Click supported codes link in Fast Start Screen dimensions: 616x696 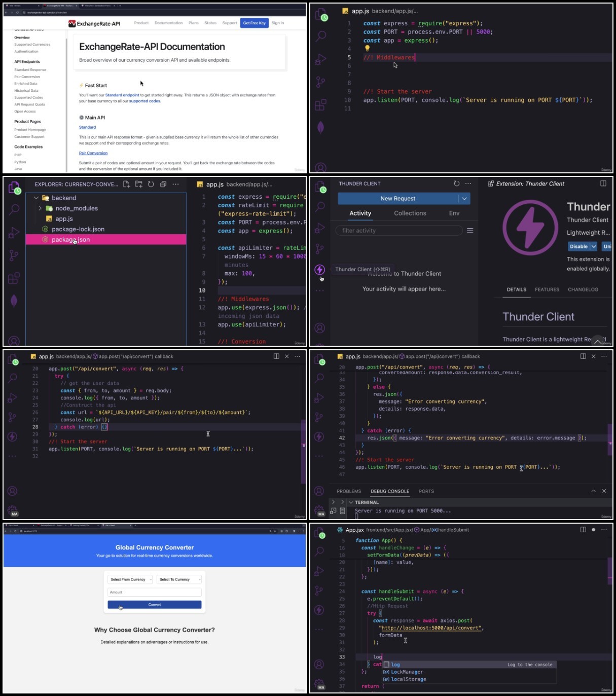[144, 101]
